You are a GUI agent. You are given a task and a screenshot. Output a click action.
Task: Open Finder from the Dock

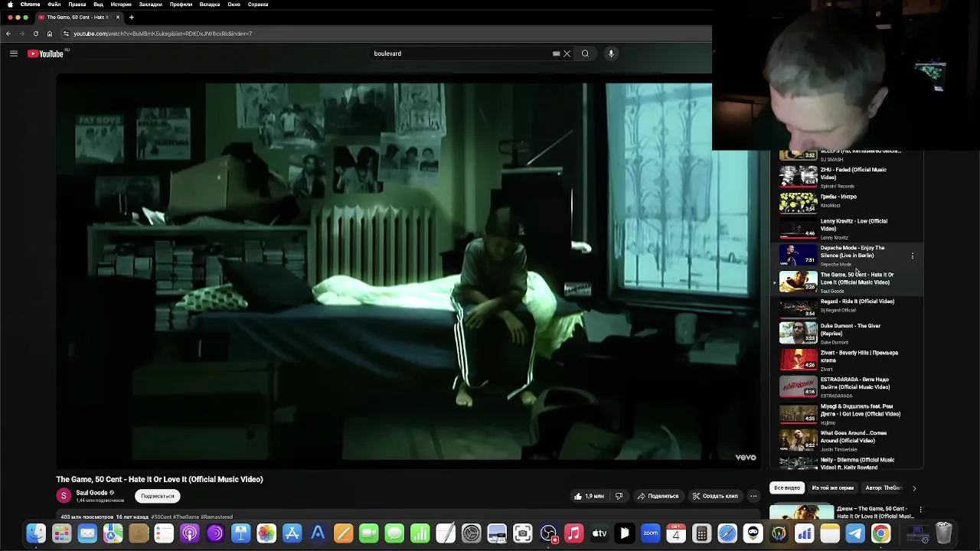(x=36, y=533)
